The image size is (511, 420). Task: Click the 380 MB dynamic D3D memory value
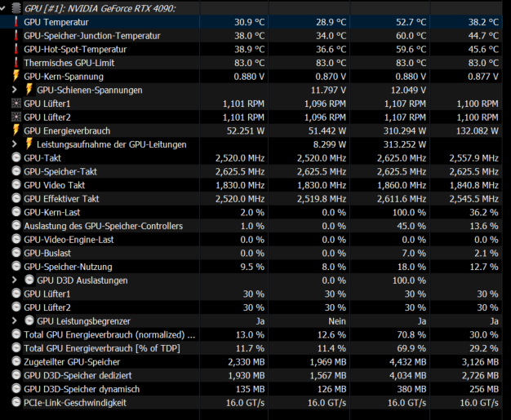[x=410, y=389]
